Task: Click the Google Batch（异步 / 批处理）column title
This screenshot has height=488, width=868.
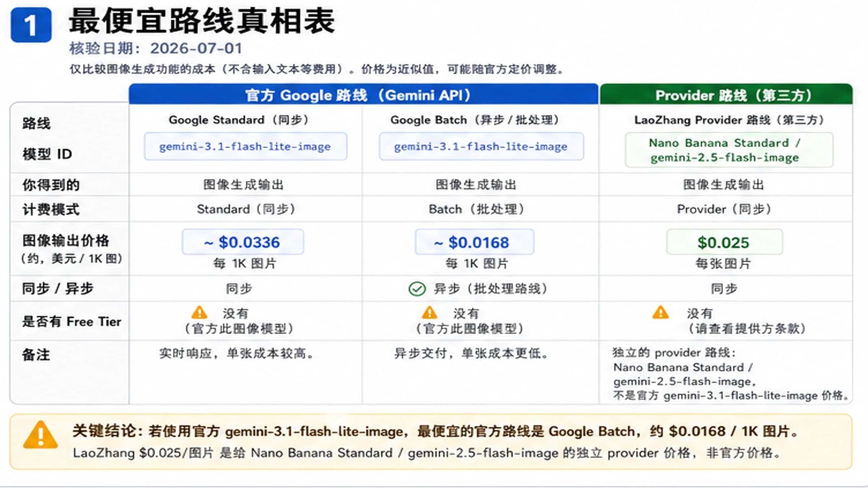Action: [475, 120]
